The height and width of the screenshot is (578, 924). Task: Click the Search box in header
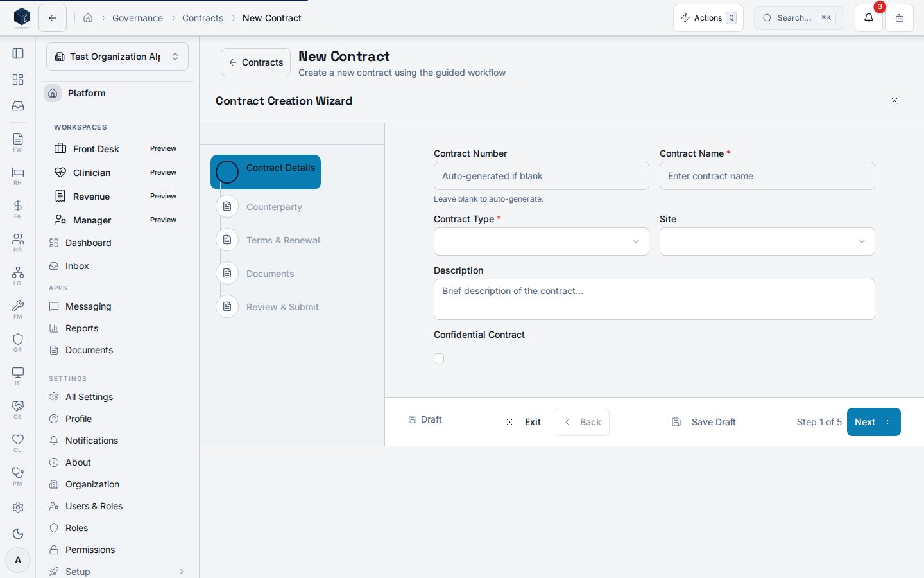pyautogui.click(x=799, y=18)
